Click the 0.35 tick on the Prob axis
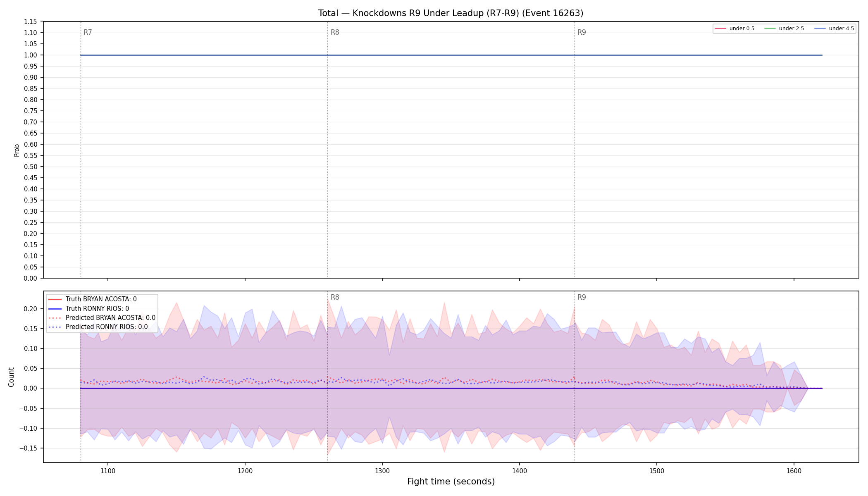868x496 pixels. (x=31, y=200)
